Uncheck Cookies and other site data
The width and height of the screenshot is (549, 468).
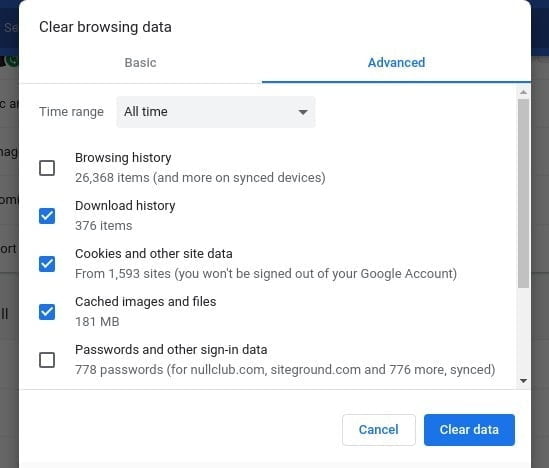click(x=47, y=264)
